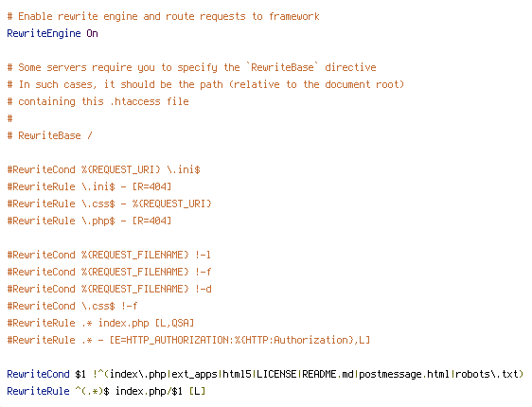
Task: Click the commented rule with [L,QSA] flags
Action: 100,323
